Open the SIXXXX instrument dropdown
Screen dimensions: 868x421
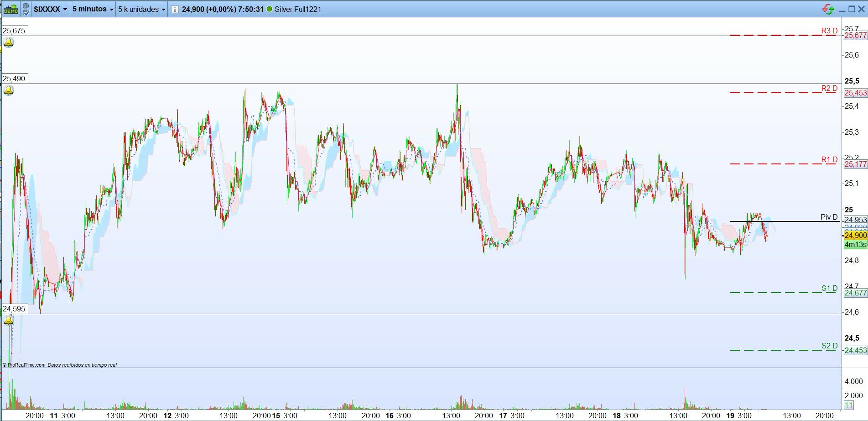coord(50,9)
